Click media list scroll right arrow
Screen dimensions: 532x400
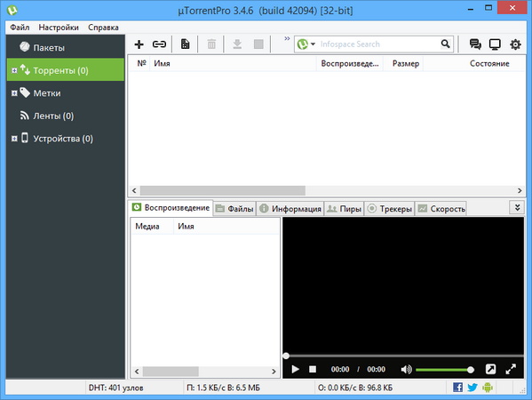[x=274, y=372]
